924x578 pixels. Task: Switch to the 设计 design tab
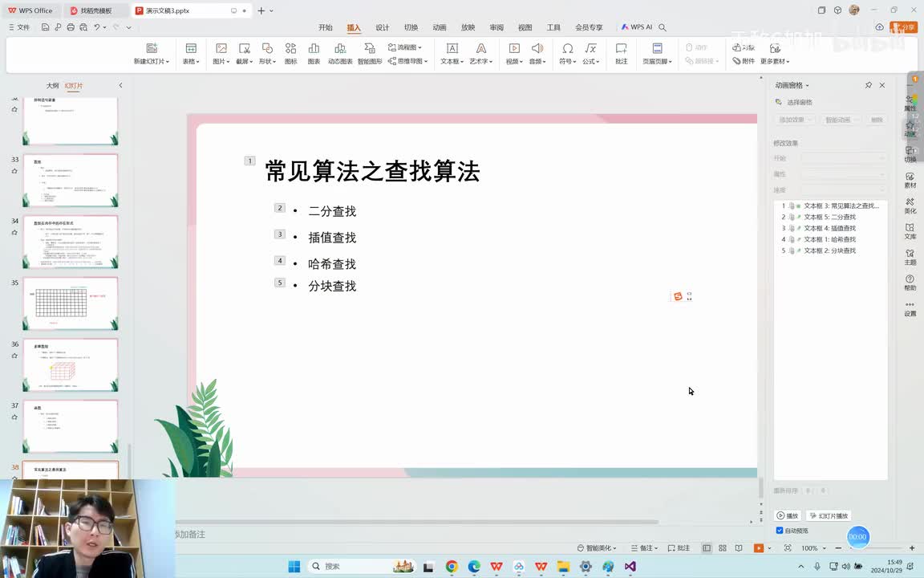[383, 27]
